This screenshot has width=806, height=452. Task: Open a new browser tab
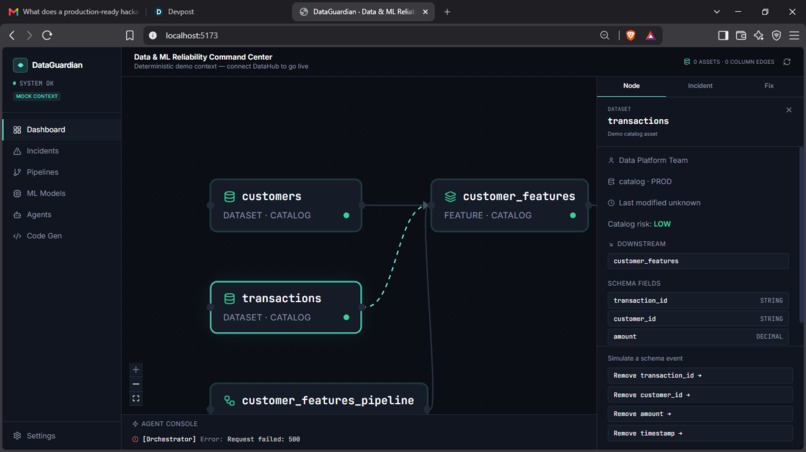pyautogui.click(x=447, y=11)
